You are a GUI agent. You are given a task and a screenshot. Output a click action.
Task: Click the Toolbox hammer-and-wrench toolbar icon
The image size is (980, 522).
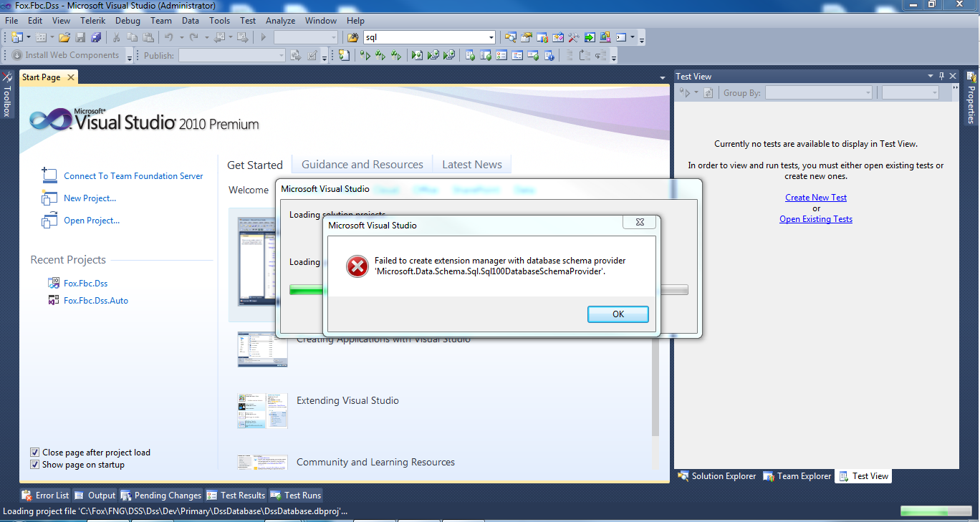coord(573,37)
